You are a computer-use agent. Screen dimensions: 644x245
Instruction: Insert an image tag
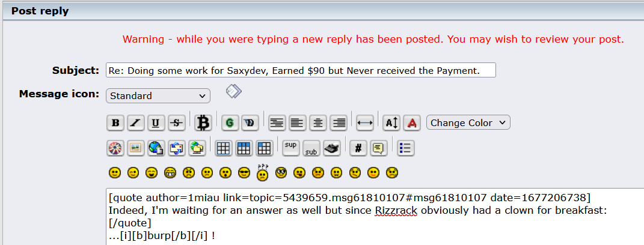[x=136, y=148]
